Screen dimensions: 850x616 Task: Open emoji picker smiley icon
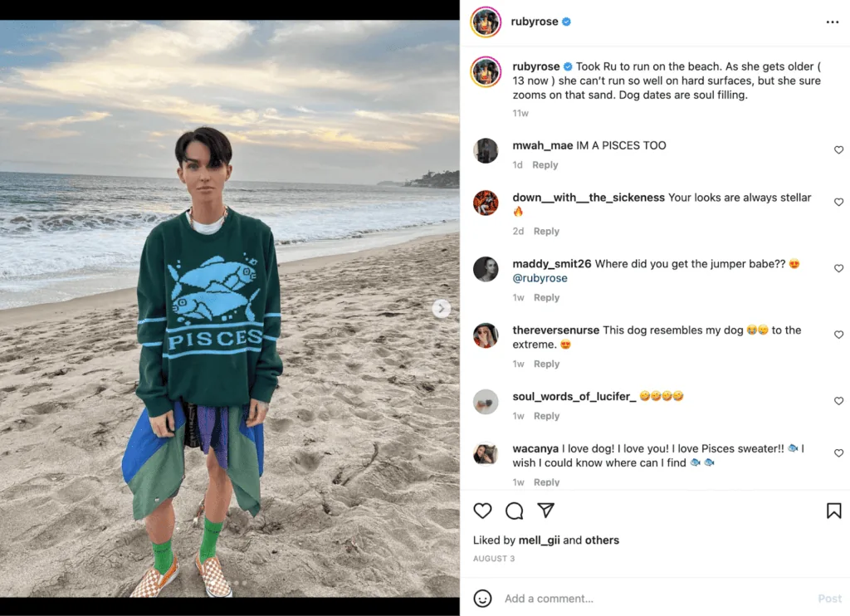coord(482,598)
